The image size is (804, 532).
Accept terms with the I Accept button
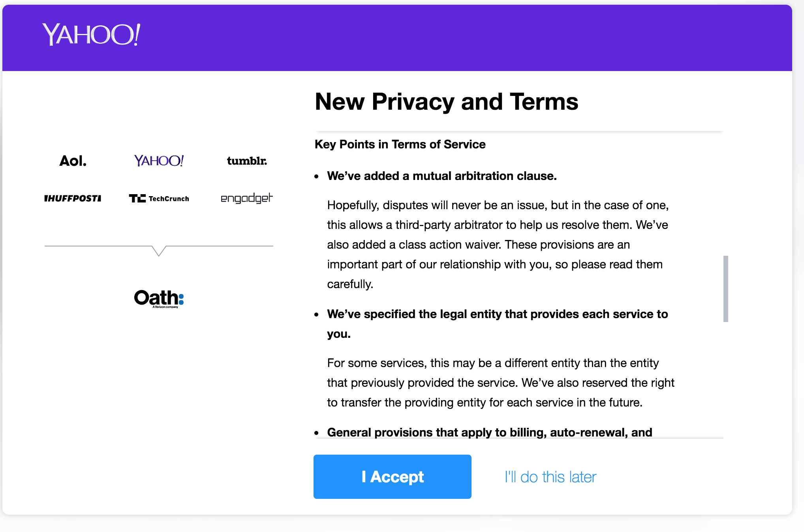point(393,477)
